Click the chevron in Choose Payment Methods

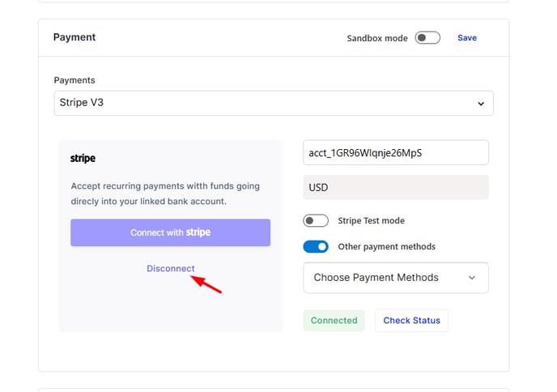click(x=472, y=278)
